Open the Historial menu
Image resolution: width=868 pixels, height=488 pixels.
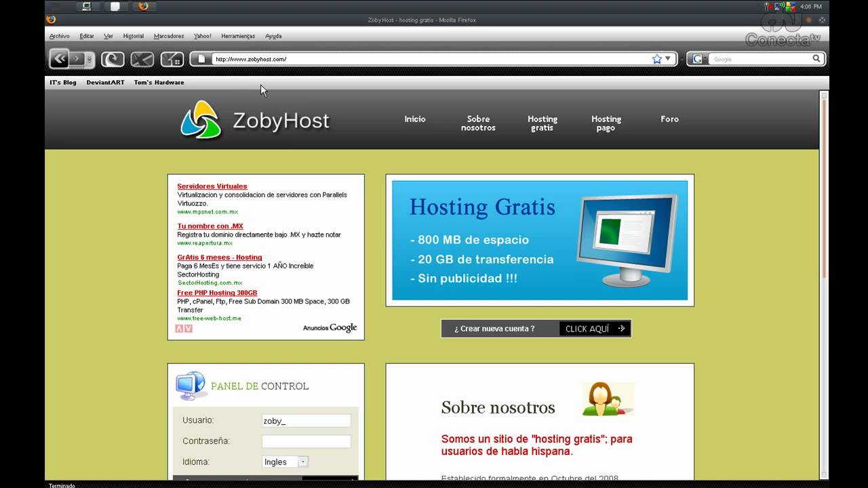coord(134,36)
